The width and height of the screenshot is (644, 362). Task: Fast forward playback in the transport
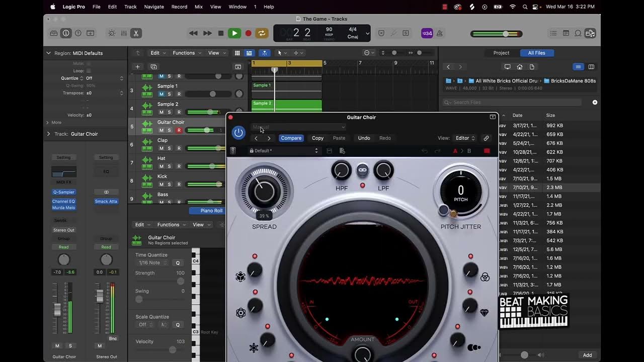[x=207, y=33]
